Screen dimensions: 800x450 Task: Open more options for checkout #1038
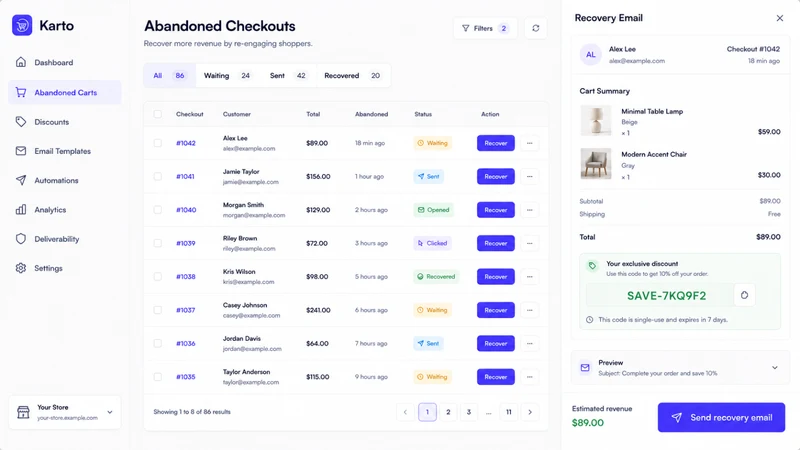pos(530,277)
